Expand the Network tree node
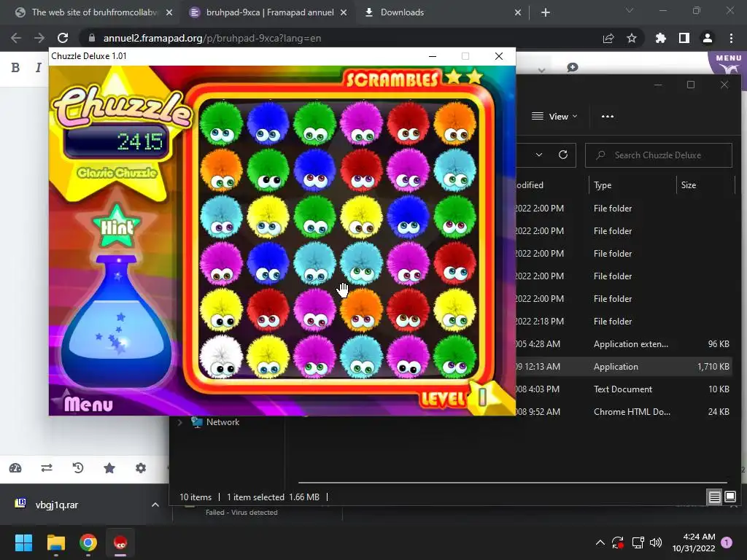The image size is (747, 560). 179,422
